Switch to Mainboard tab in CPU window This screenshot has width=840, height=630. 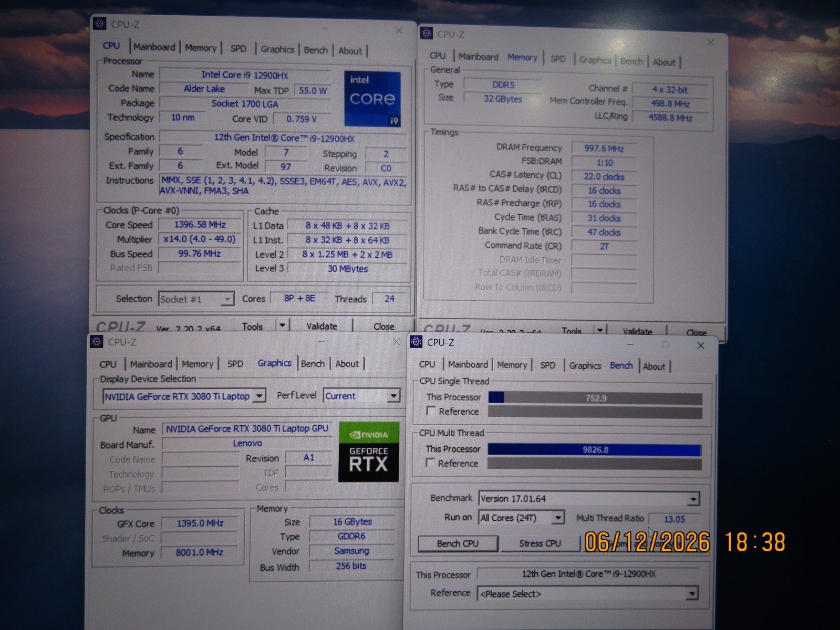point(154,47)
